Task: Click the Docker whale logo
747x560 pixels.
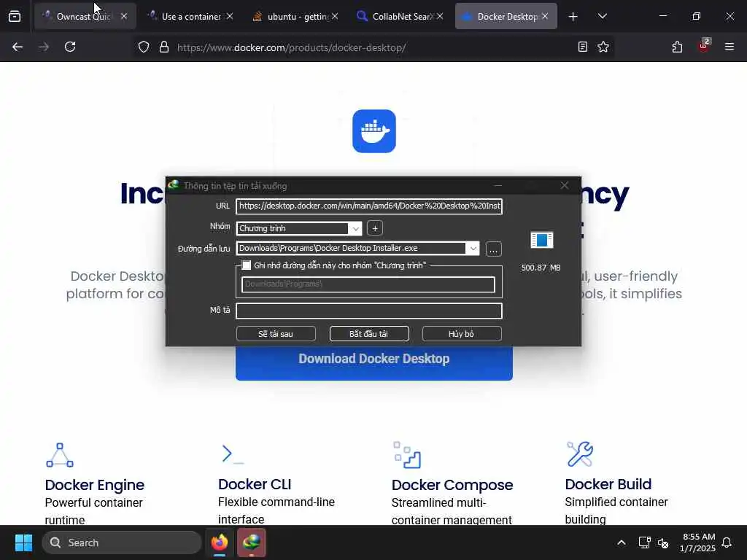Action: [374, 131]
